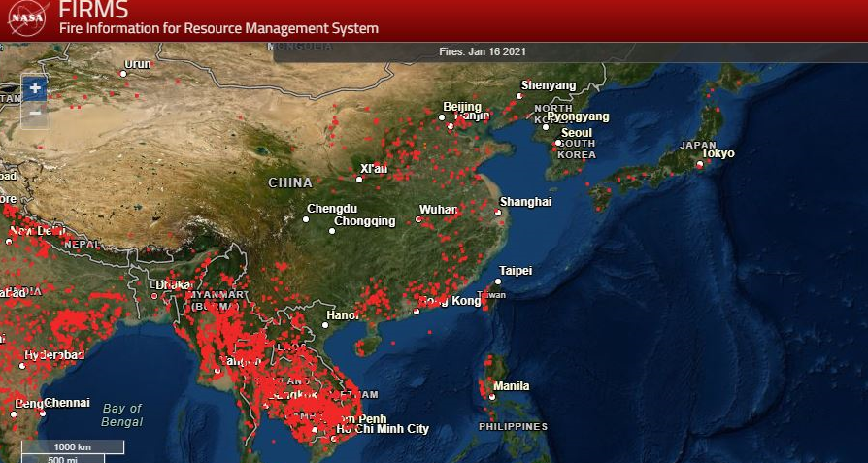Screen dimensions: 868x463
Task: Click the Hong Kong city label
Action: pos(450,301)
